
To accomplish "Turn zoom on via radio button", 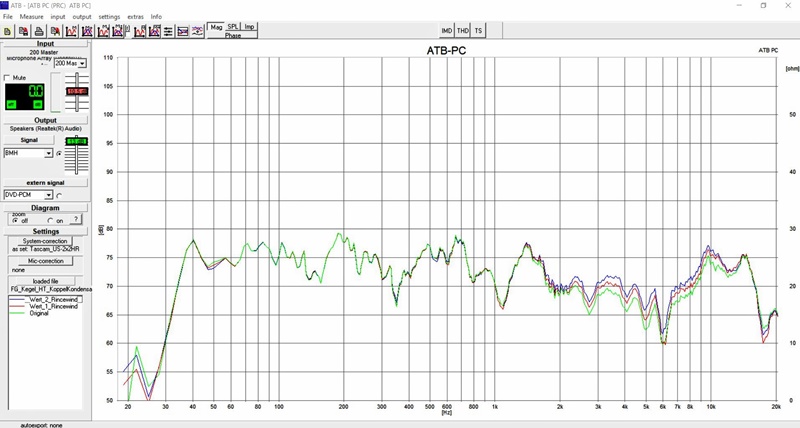I will coord(50,220).
